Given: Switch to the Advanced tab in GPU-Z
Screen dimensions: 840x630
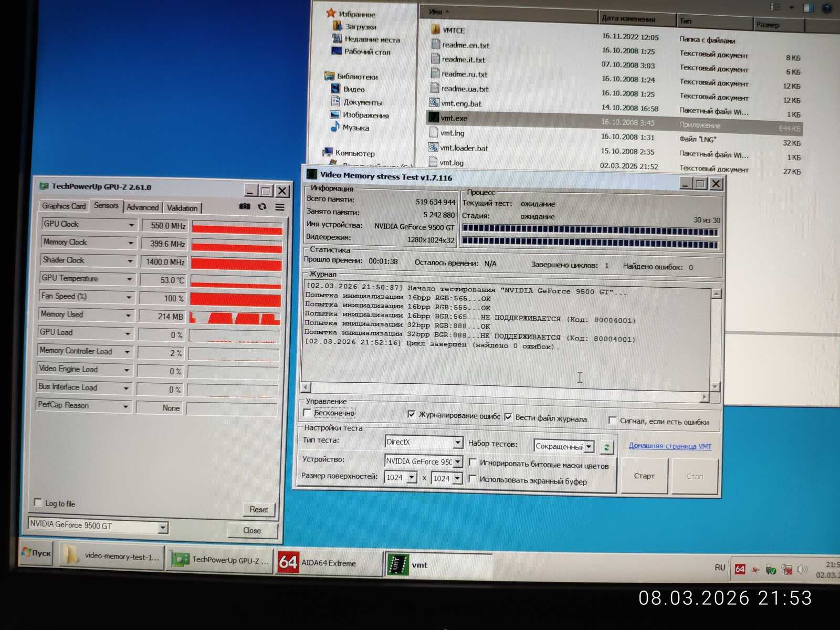Looking at the screenshot, I should [x=142, y=207].
